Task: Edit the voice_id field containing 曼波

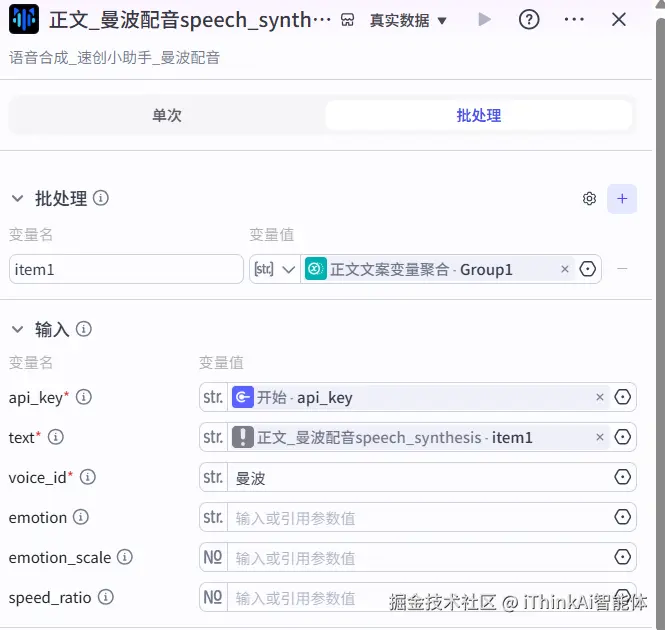Action: tap(419, 477)
